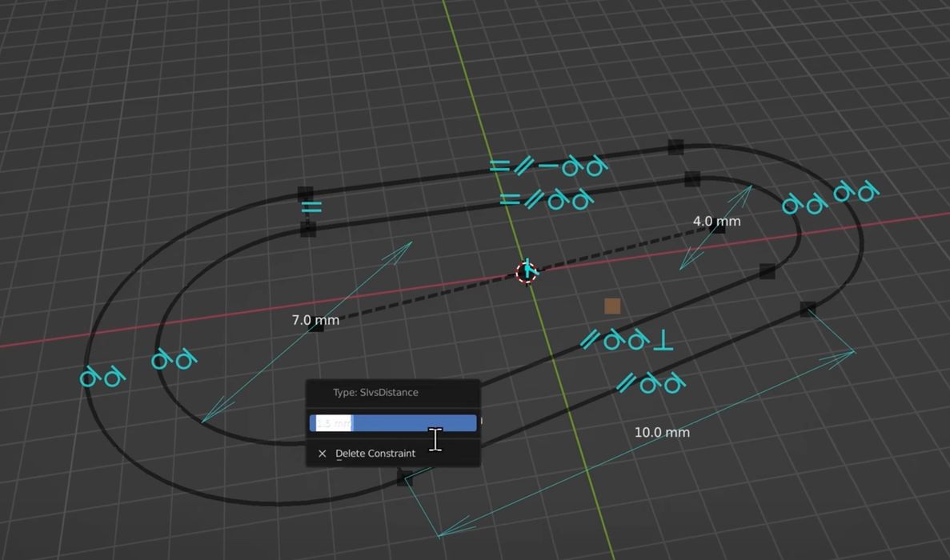Select the rightmost tangent constraint icon pair
The width and height of the screenshot is (950, 560).
click(856, 192)
